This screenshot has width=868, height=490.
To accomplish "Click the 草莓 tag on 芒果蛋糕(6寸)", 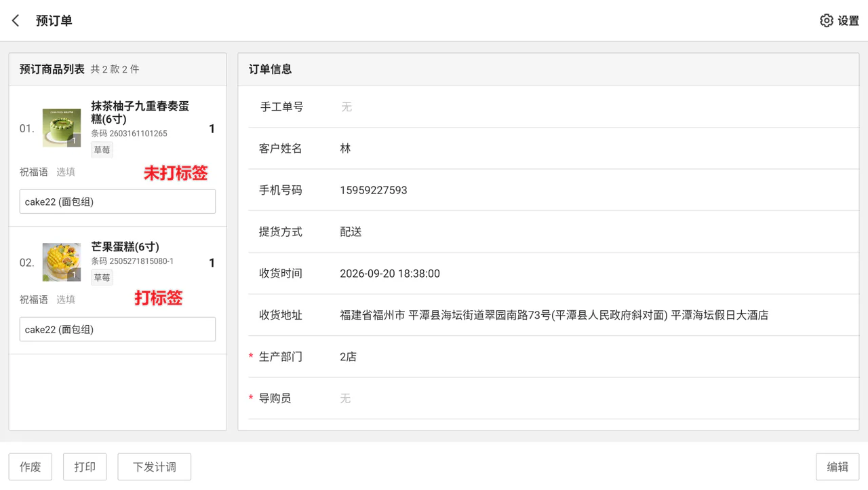I will click(x=102, y=278).
